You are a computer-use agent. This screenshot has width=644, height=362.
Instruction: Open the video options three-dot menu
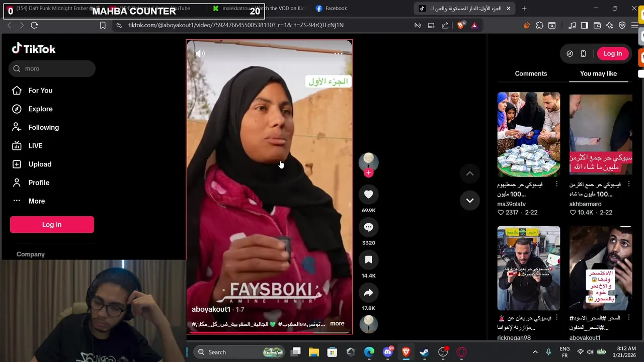tap(339, 53)
